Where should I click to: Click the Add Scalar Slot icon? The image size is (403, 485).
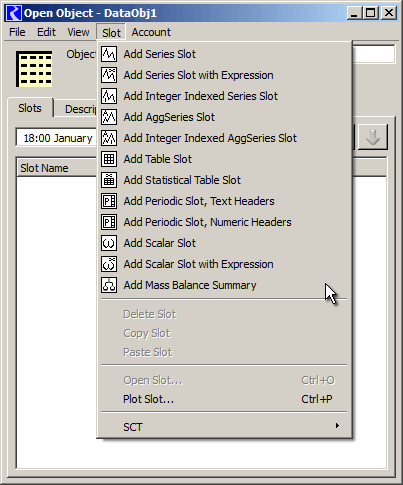(109, 243)
